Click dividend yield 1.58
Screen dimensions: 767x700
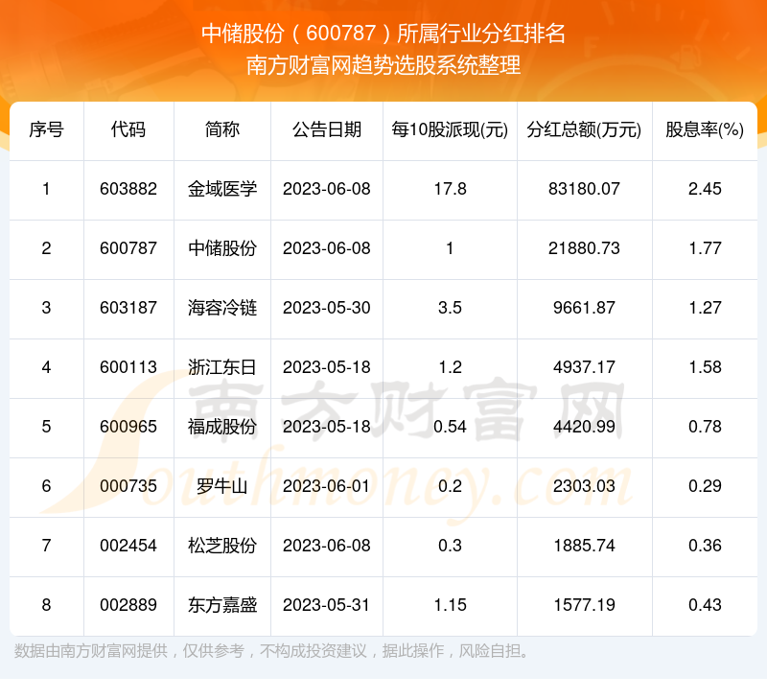pos(705,367)
